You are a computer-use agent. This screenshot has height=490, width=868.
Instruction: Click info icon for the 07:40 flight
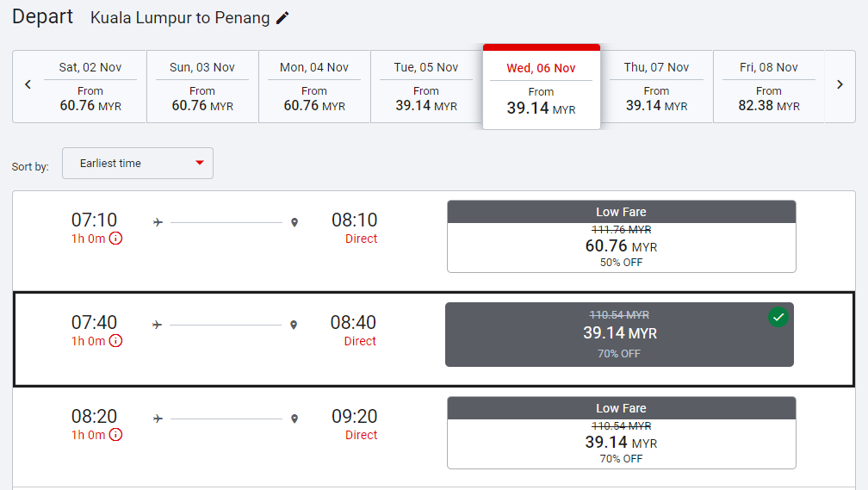point(115,341)
